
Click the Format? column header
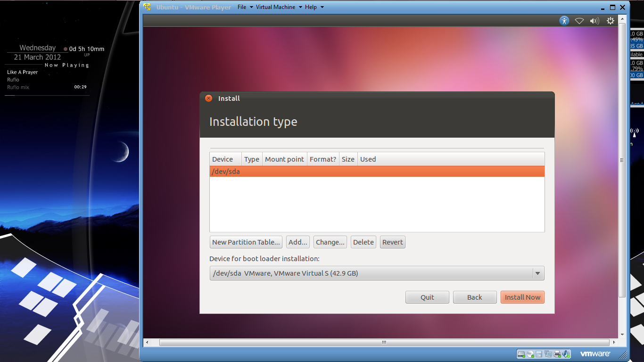(323, 159)
